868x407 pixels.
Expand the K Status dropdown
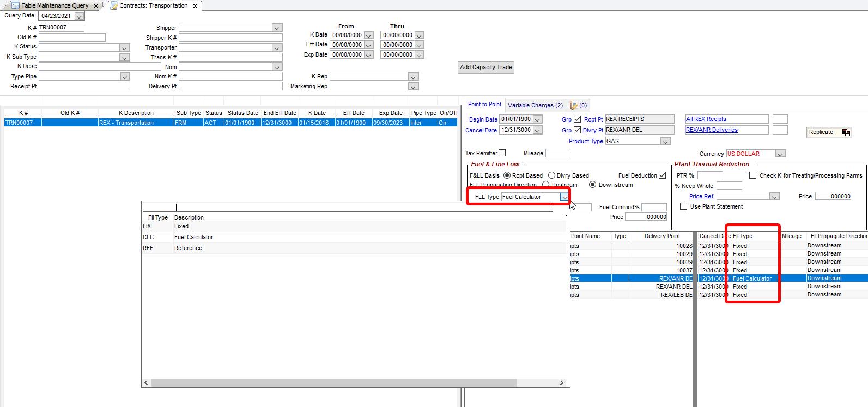point(124,47)
